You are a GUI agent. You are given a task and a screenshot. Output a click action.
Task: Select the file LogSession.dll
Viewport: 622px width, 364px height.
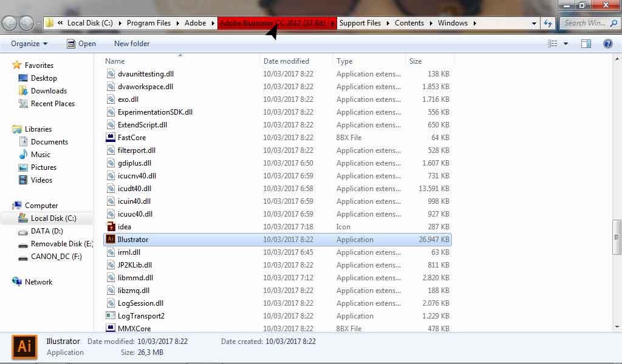140,303
